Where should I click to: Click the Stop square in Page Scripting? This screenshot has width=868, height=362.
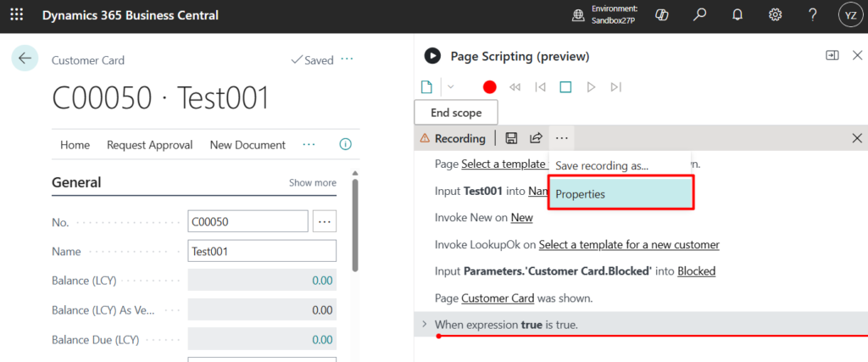tap(565, 86)
